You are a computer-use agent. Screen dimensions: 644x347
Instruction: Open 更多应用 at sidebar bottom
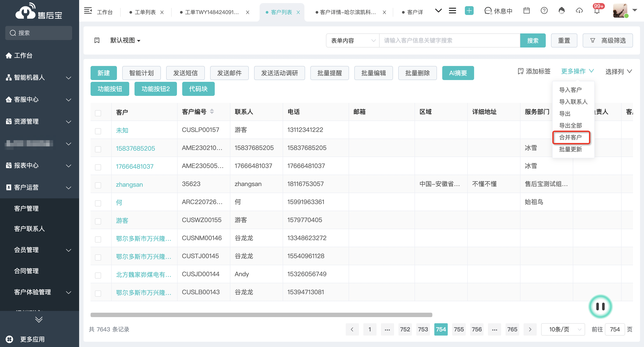[25, 339]
